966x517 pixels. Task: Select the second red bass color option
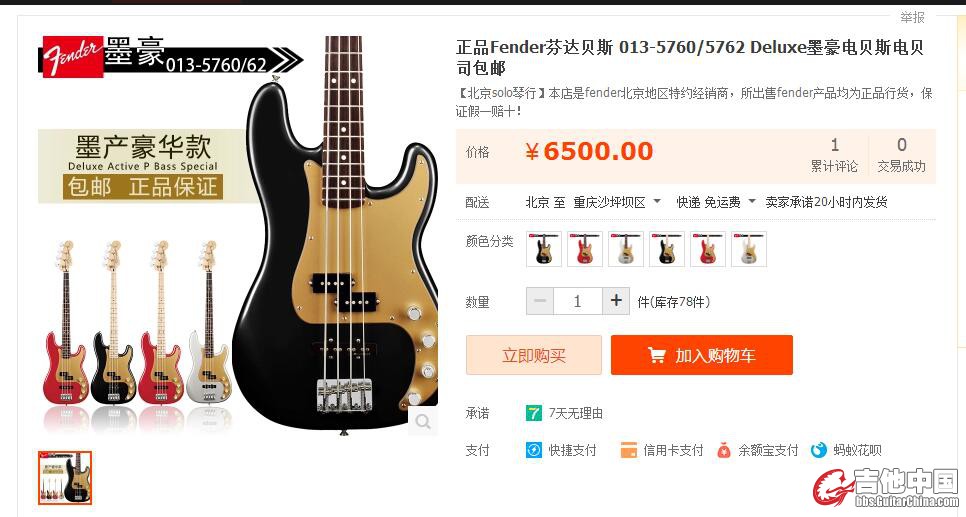click(585, 249)
